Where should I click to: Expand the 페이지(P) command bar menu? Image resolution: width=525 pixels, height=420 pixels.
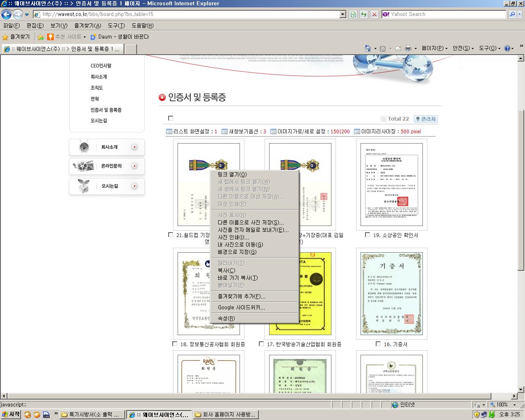pos(435,48)
